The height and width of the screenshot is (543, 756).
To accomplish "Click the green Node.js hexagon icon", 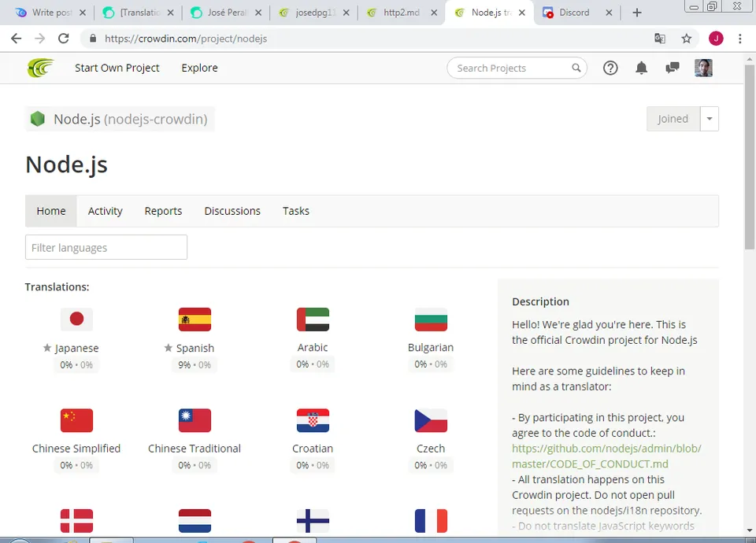I will point(38,119).
